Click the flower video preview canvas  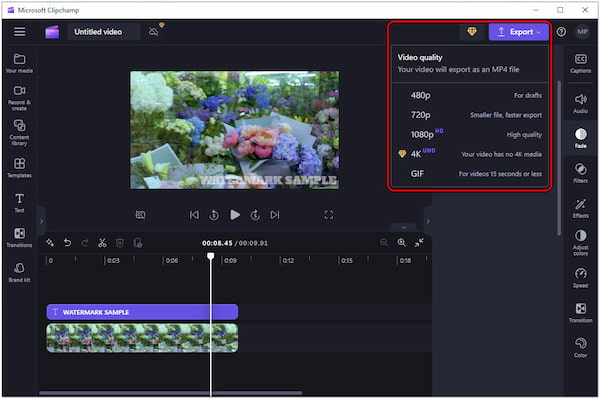235,130
